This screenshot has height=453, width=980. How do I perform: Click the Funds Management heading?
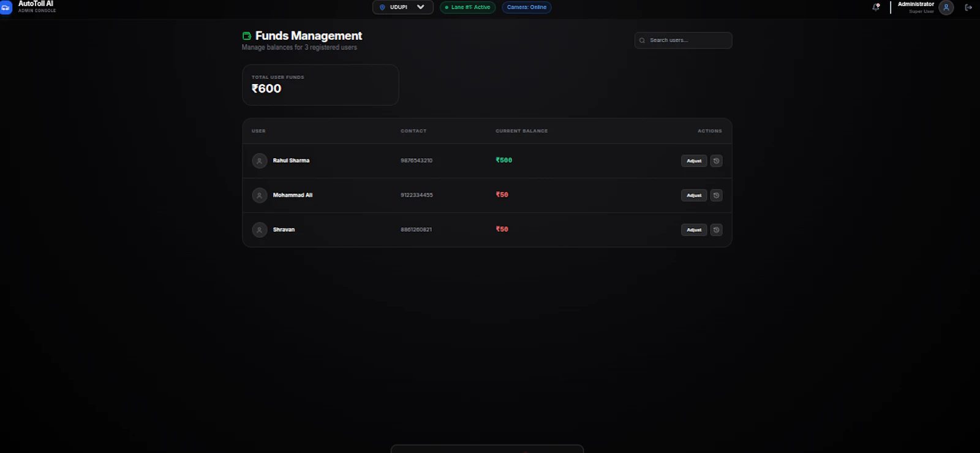(309, 36)
